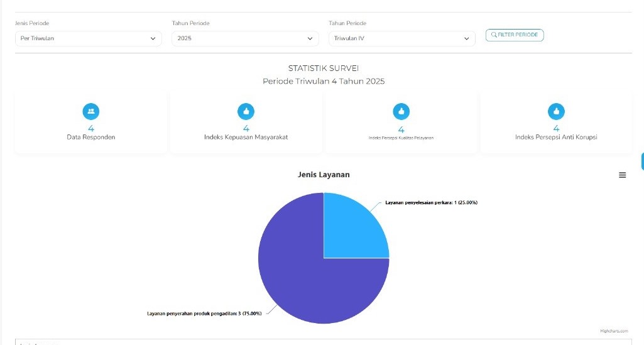644x345 pixels.
Task: Click the Data Responden label text
Action: click(91, 137)
